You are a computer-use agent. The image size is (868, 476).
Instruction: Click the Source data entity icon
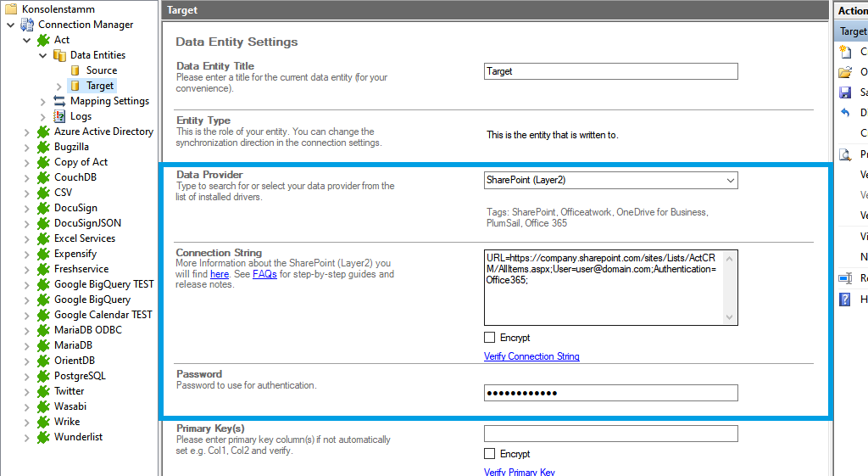(75, 70)
